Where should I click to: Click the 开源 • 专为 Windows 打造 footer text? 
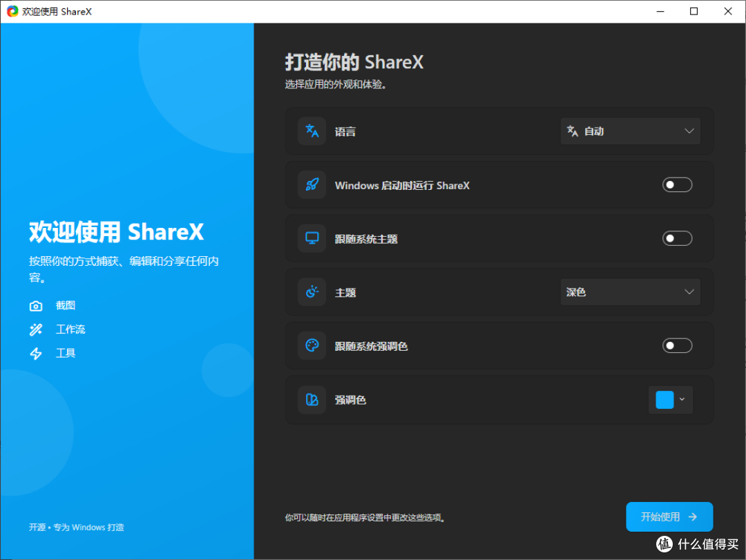(x=77, y=527)
